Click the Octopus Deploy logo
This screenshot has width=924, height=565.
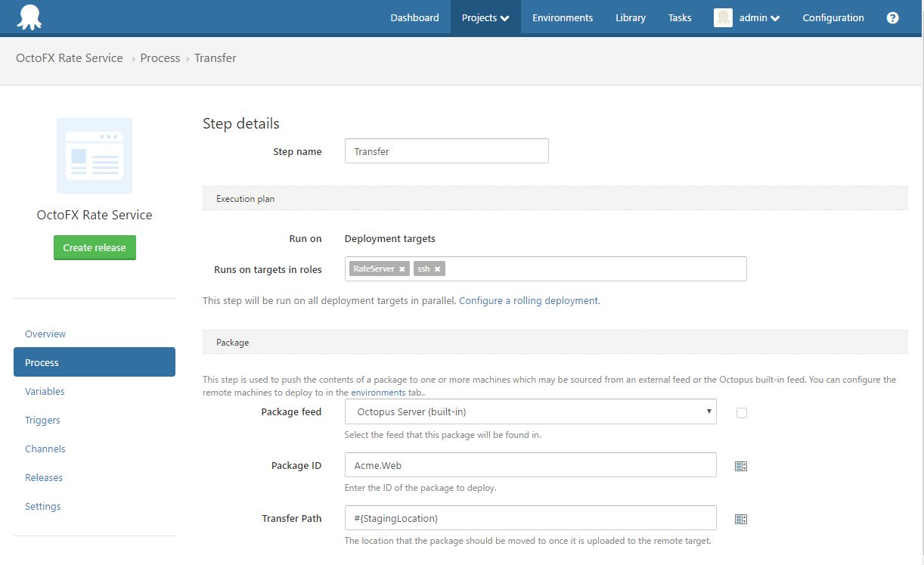tap(30, 17)
